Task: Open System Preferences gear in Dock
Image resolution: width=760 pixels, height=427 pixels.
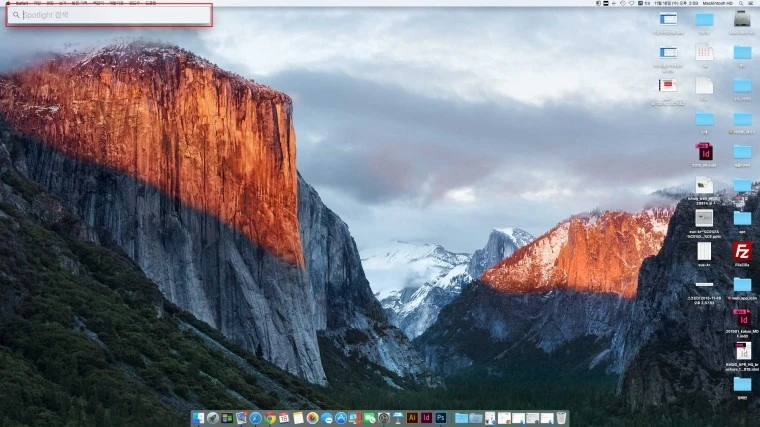Action: coord(384,418)
